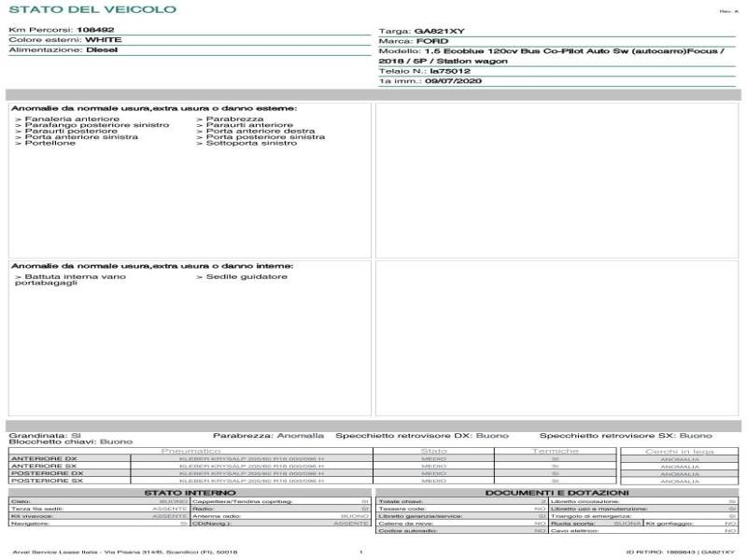Click the 'POSTERIORE DX' tyre row label
Image resolution: width=747 pixels, height=560 pixels.
coord(48,474)
